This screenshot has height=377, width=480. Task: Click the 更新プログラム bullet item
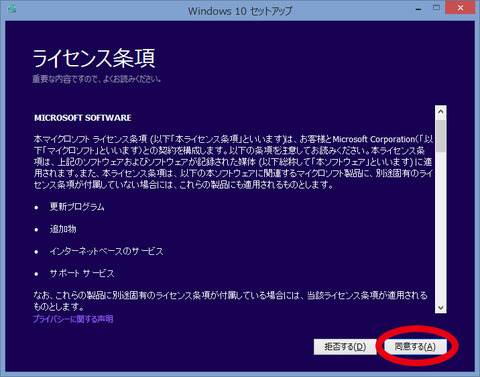pos(77,207)
